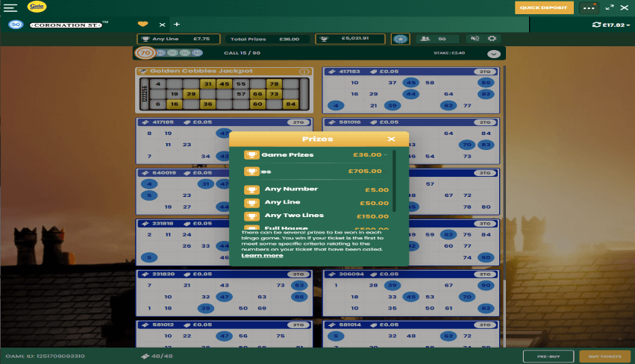This screenshot has height=364, width=635.
Task: Click the Game Prizes trophy icon
Action: (251, 154)
